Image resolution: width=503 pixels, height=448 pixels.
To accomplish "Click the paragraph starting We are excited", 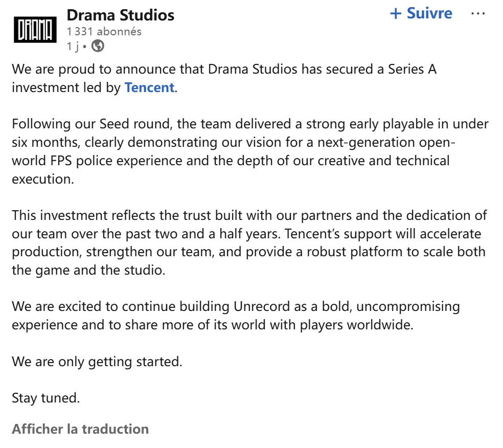I will coord(236,316).
